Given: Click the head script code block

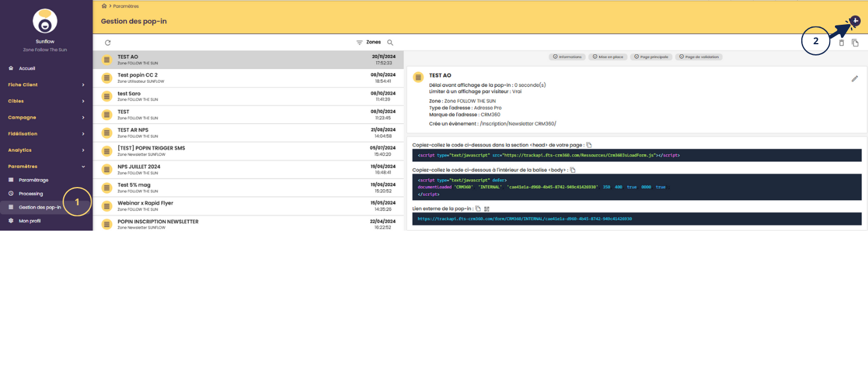Looking at the screenshot, I should [637, 155].
